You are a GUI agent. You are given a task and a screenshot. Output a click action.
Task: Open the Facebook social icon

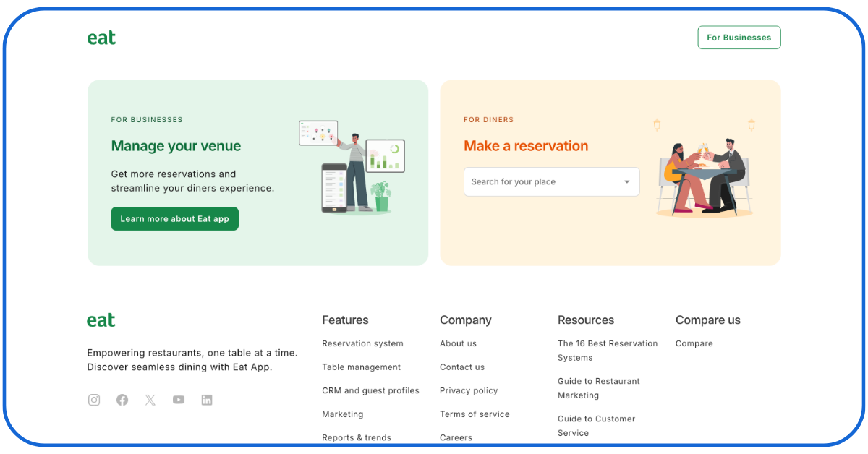pos(122,400)
